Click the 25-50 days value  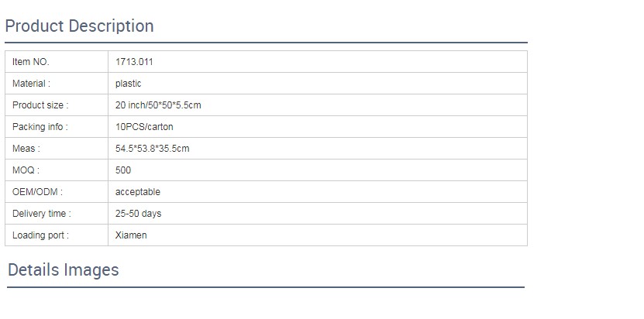(x=138, y=214)
